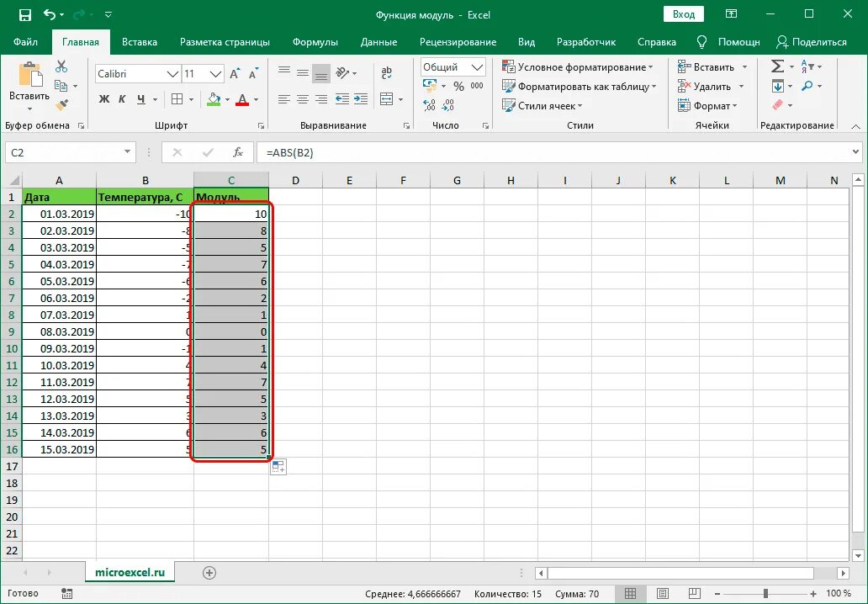Switch to the Данные tab
This screenshot has height=604, width=868.
[x=378, y=42]
